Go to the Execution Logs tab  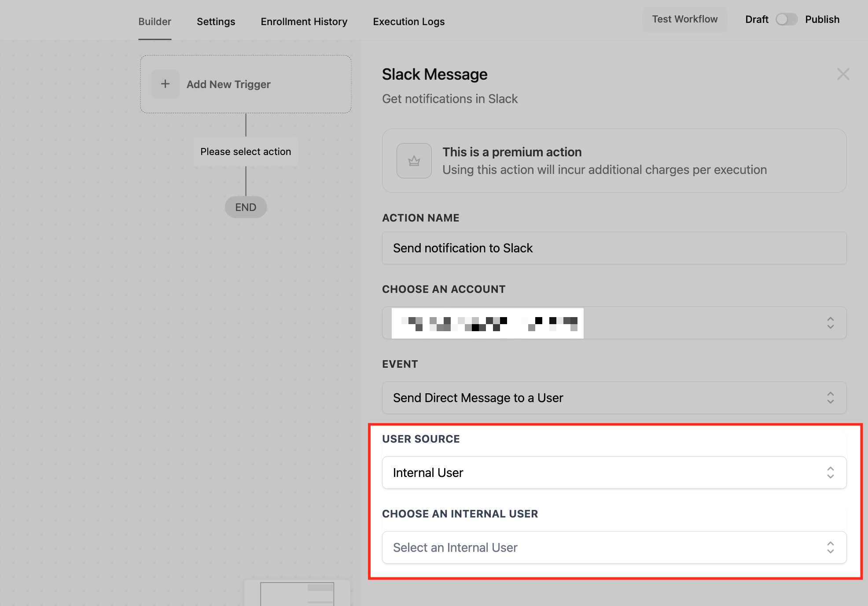pyautogui.click(x=408, y=22)
